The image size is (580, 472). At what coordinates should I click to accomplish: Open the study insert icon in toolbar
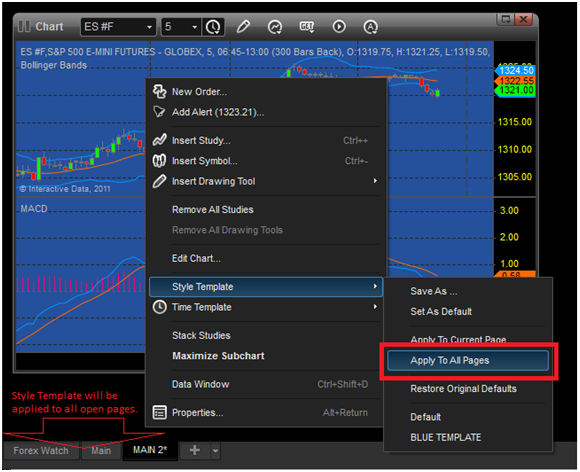point(275,27)
